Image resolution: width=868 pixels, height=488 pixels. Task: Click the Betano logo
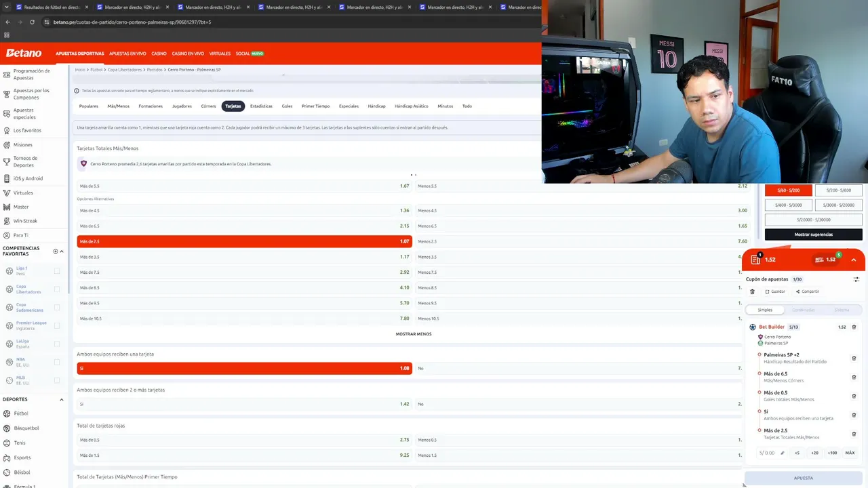click(24, 53)
